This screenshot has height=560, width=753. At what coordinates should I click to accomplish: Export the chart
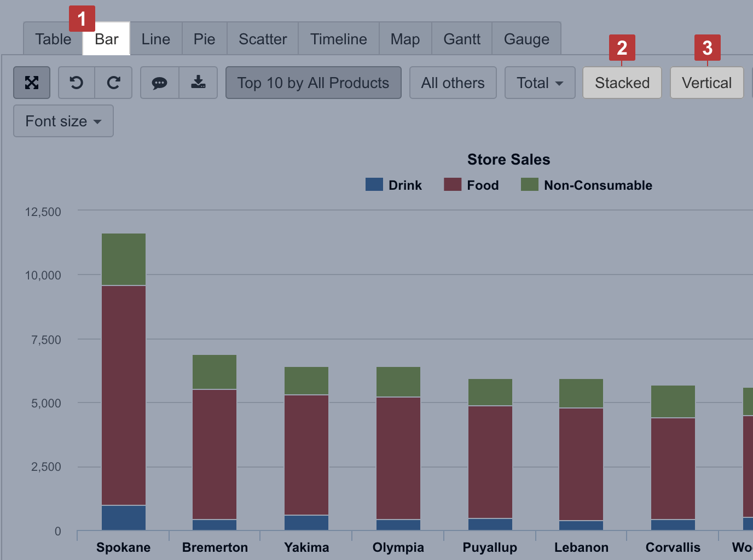(x=198, y=83)
